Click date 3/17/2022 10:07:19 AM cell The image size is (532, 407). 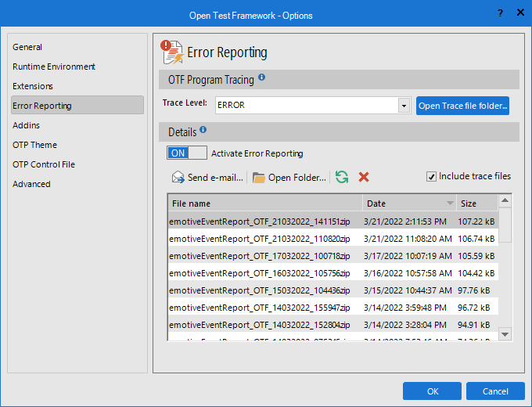coord(408,256)
